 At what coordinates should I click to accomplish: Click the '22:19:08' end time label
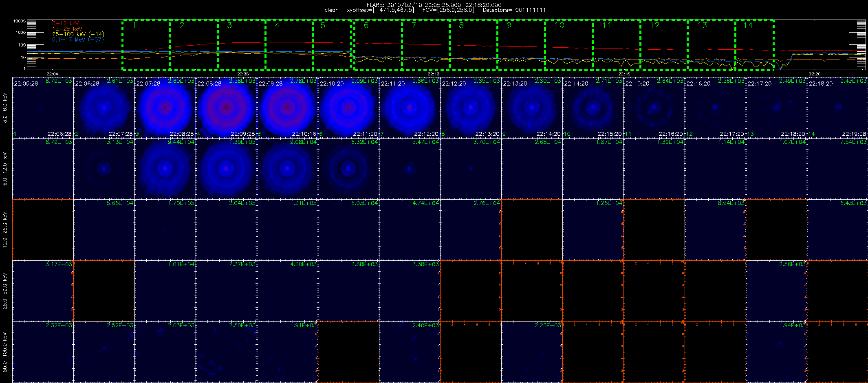854,134
